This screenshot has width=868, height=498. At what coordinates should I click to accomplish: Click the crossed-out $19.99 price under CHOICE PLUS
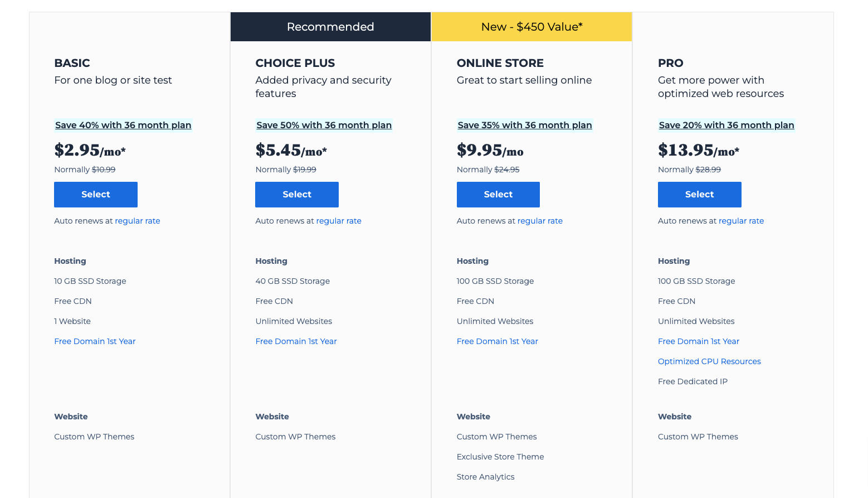[x=305, y=169]
